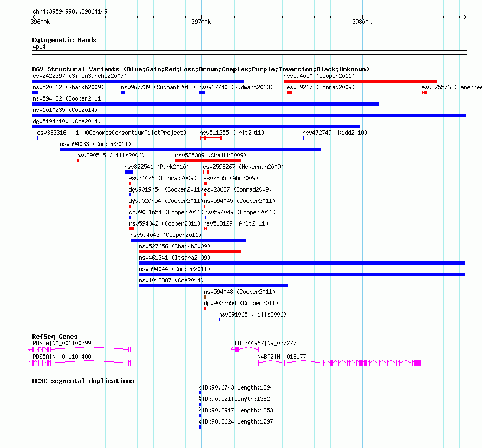Image resolution: width=482 pixels, height=448 pixels.
Task: Click the nsv525389 (Shaikh2009) label
Action: pyautogui.click(x=211, y=155)
